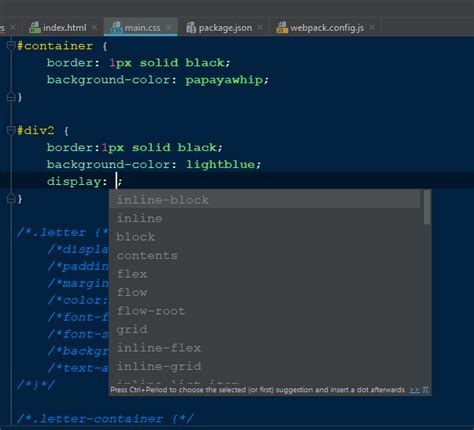474x430 pixels.
Task: Close the main.css tab
Action: (169, 28)
